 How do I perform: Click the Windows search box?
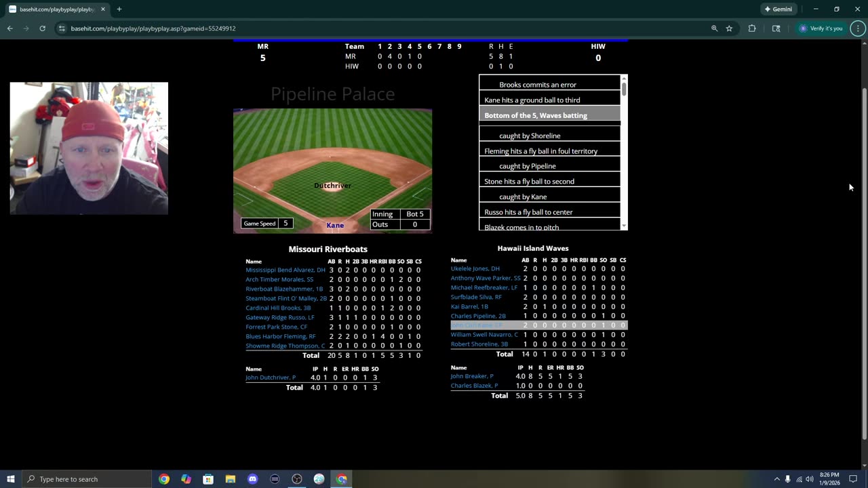coord(86,479)
